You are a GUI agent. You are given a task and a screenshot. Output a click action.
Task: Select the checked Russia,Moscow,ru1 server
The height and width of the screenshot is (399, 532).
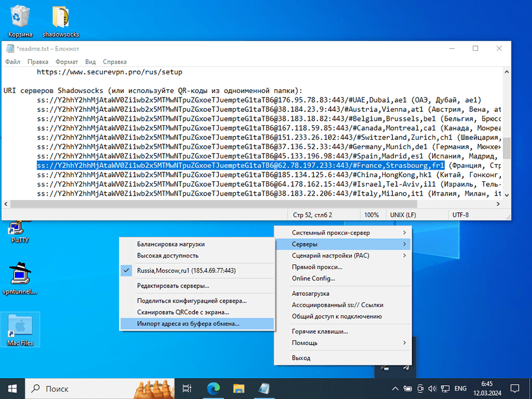coord(186,271)
